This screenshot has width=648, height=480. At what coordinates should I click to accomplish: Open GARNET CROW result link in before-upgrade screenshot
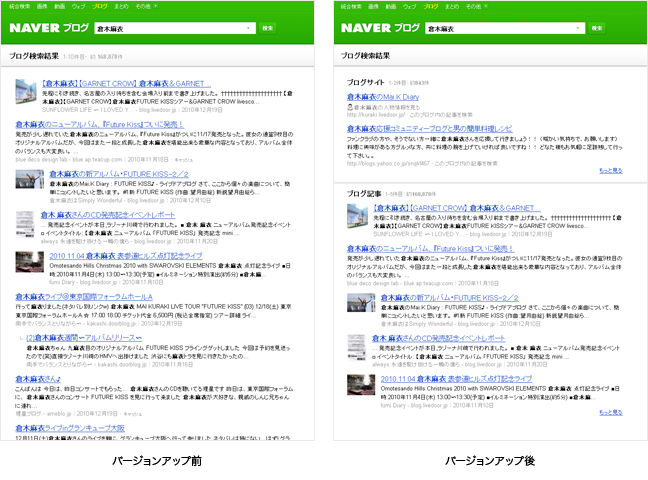(x=126, y=84)
